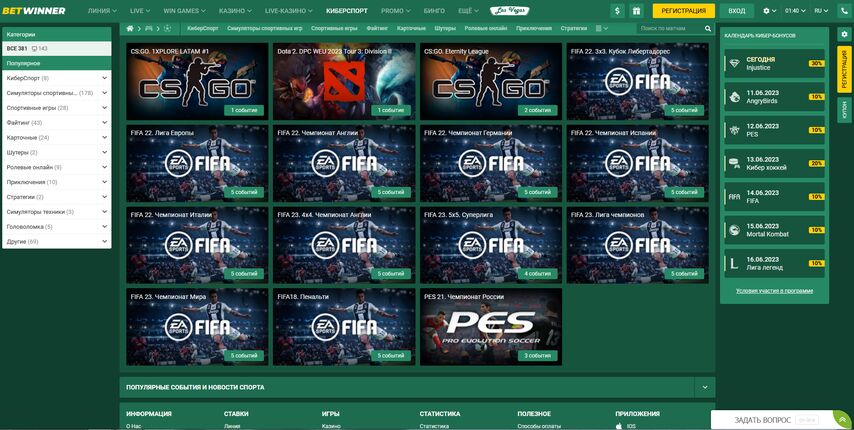The height and width of the screenshot is (430, 854).
Task: Open the ЕЩЁ dropdown menu
Action: point(468,11)
